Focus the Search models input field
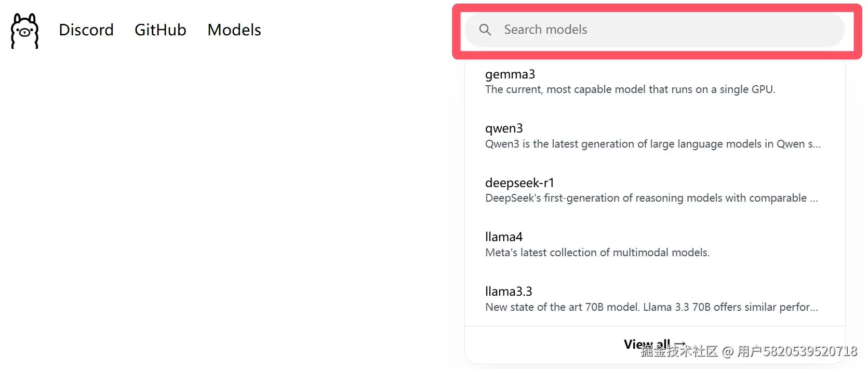The height and width of the screenshot is (369, 868). point(675,30)
